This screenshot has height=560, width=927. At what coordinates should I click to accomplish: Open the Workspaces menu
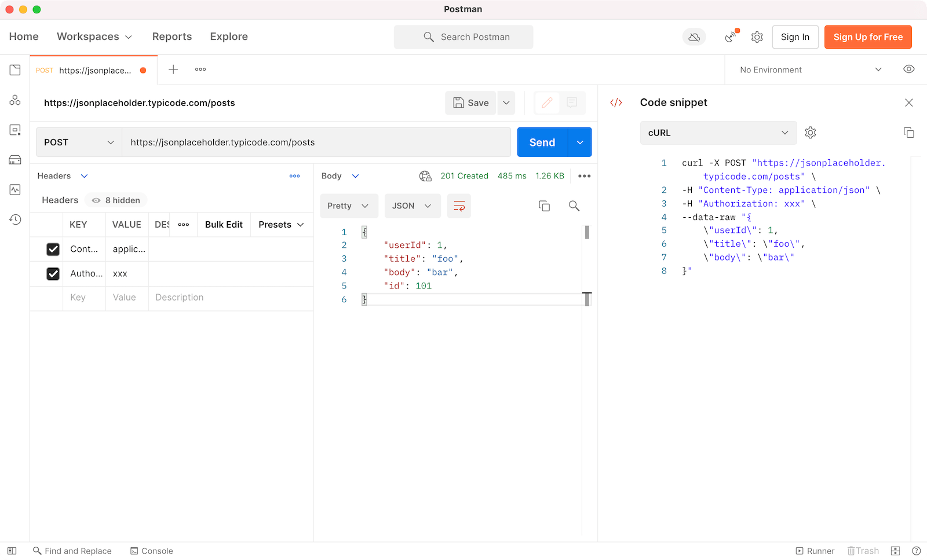(x=94, y=36)
